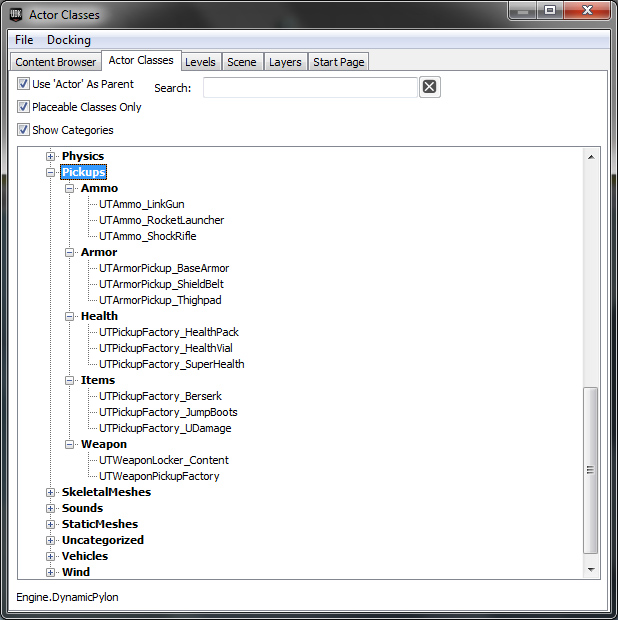Open the Start Page tab
This screenshot has width=618, height=620.
338,62
